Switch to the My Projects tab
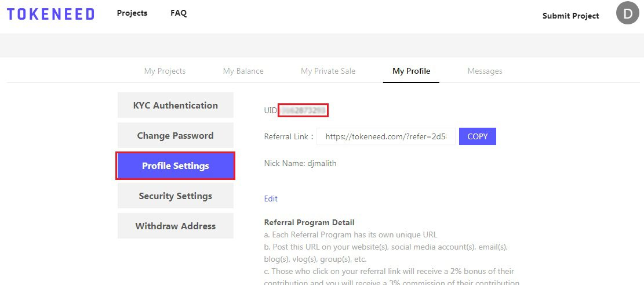644x285 pixels. click(165, 71)
